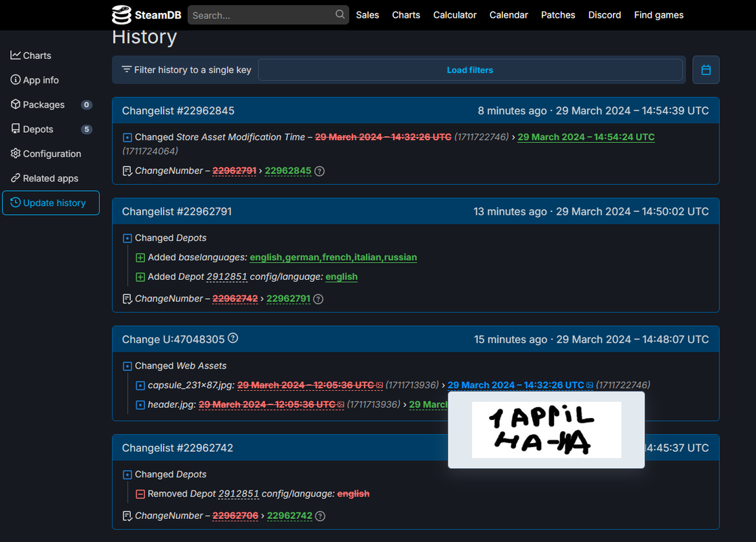
Task: Select Update history in the sidebar
Action: click(x=51, y=203)
